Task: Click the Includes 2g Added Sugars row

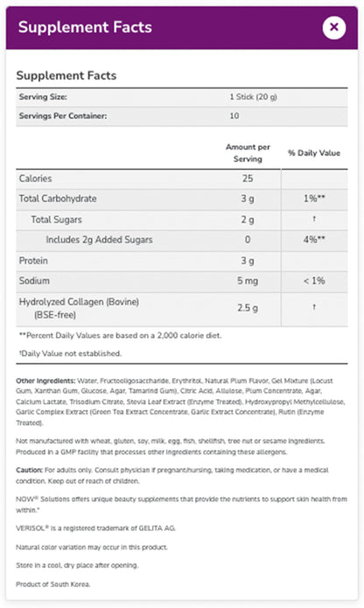Action: (x=182, y=240)
